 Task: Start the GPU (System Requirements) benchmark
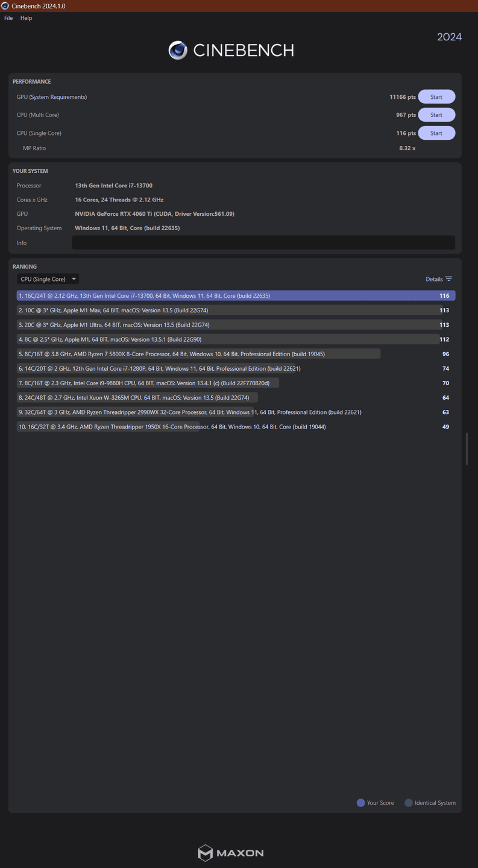[x=436, y=97]
